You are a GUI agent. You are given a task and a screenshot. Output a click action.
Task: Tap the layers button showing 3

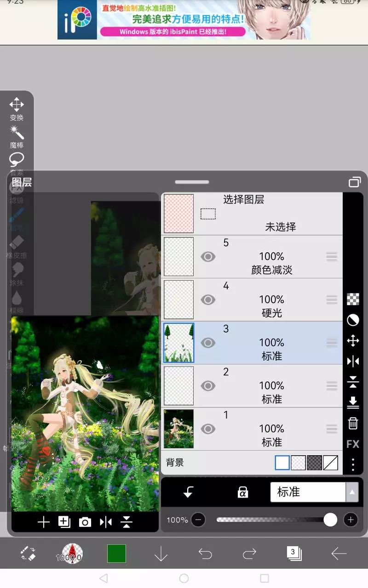coord(294,553)
